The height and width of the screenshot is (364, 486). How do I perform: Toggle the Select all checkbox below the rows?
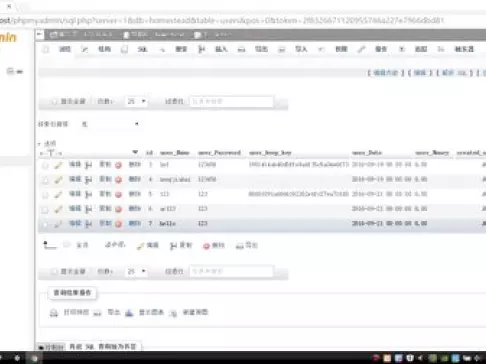tap(67, 245)
